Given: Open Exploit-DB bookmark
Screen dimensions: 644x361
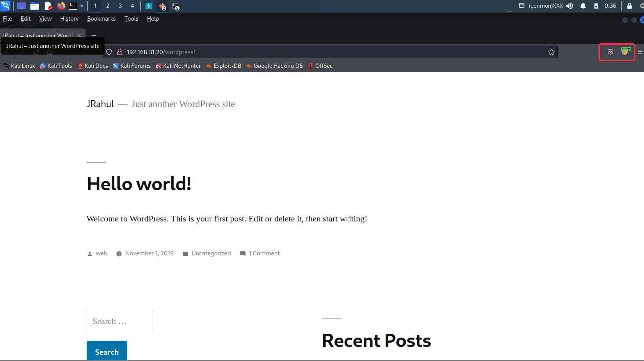Looking at the screenshot, I should click(223, 66).
